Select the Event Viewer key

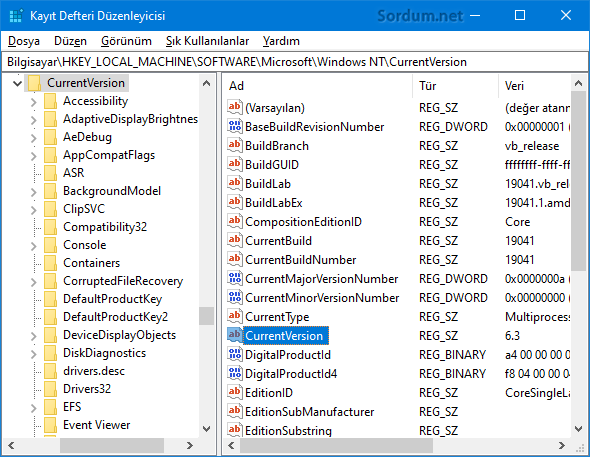click(96, 425)
